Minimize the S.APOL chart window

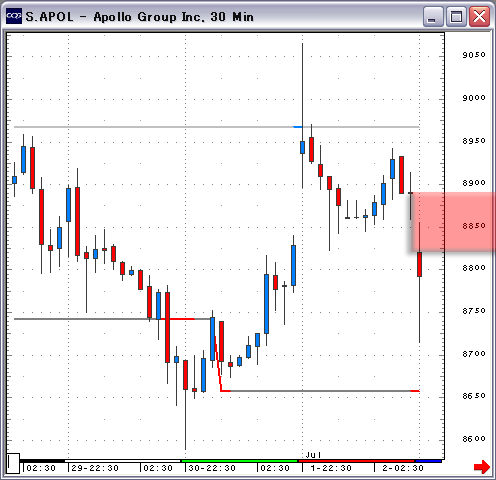coord(432,17)
